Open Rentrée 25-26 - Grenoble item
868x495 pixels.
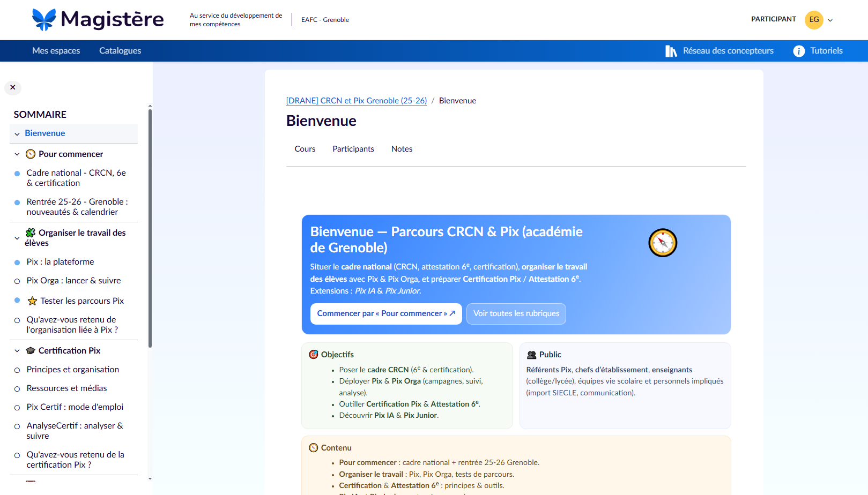coord(77,207)
